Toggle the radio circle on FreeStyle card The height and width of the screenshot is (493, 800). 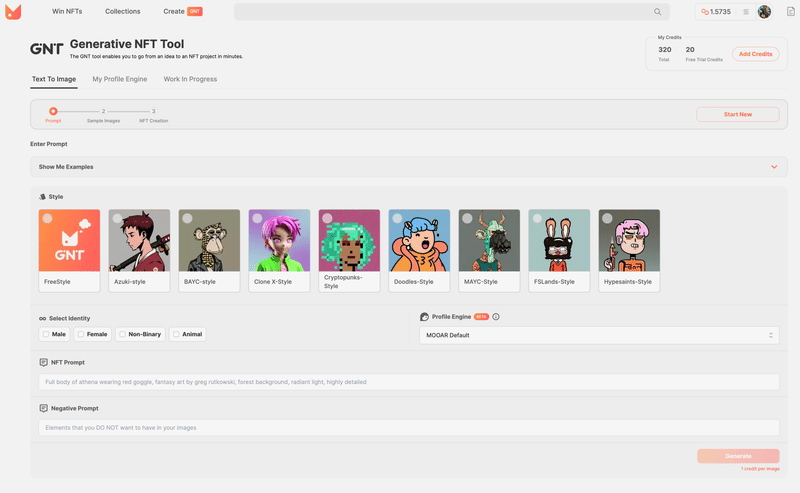coord(47,218)
